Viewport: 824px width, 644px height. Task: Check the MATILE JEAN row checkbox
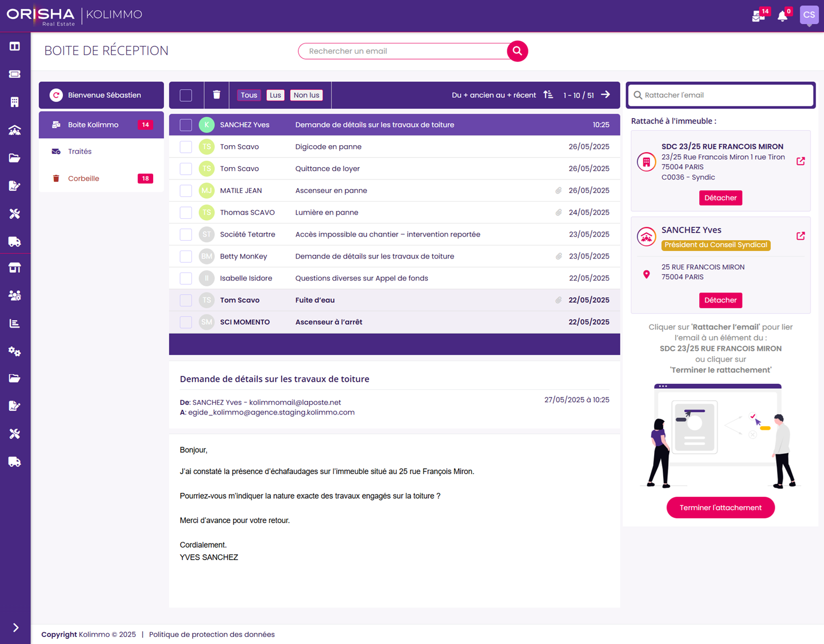click(x=186, y=191)
